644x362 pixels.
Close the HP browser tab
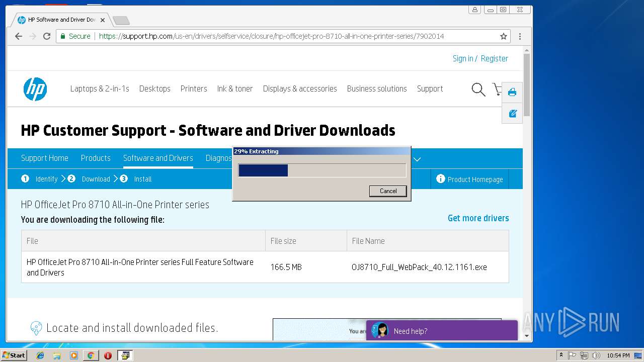103,20
